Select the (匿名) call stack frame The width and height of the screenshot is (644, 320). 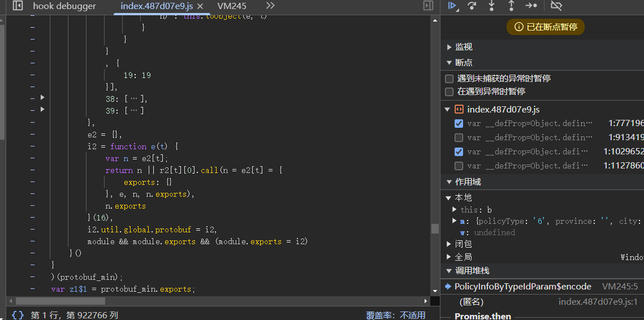[x=471, y=302]
